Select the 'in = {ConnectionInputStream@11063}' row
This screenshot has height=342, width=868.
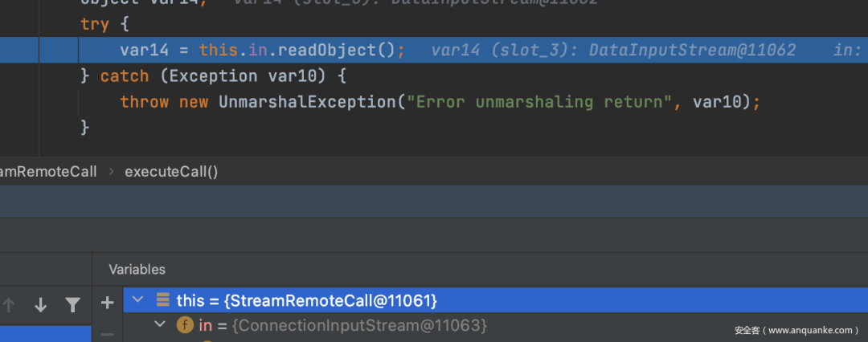pyautogui.click(x=495, y=325)
